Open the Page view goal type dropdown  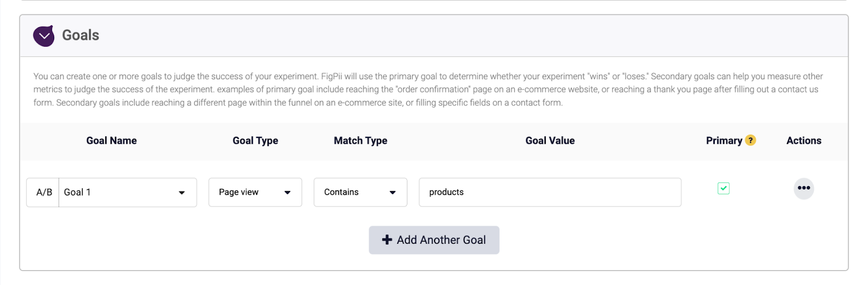pos(255,192)
